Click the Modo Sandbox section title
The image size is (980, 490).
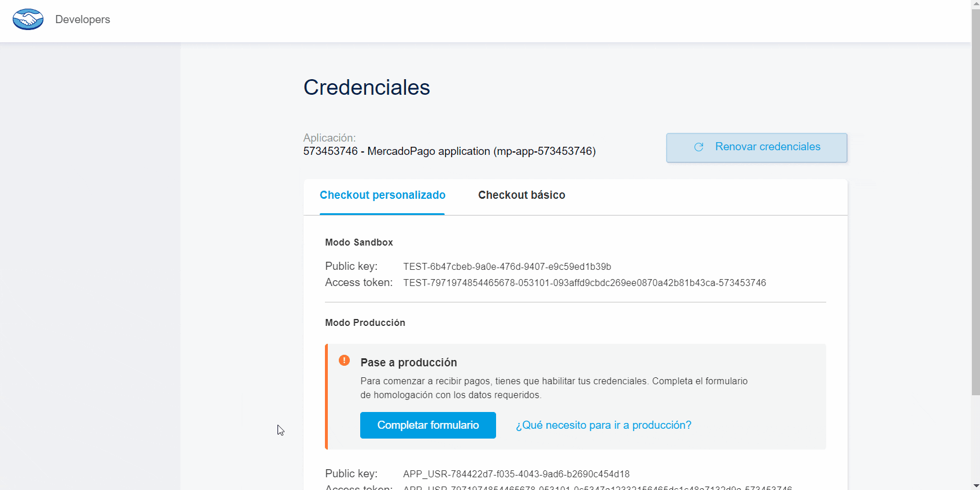(x=358, y=243)
